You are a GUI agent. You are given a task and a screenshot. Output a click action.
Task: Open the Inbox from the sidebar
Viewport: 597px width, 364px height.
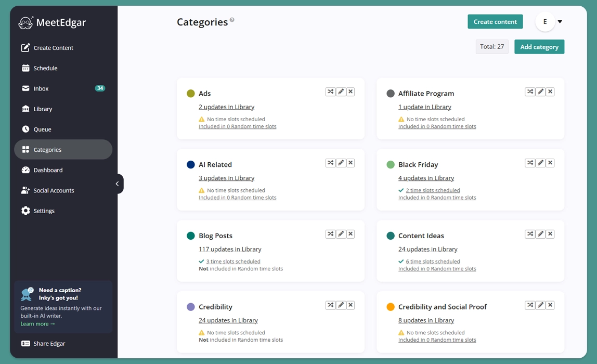40,88
